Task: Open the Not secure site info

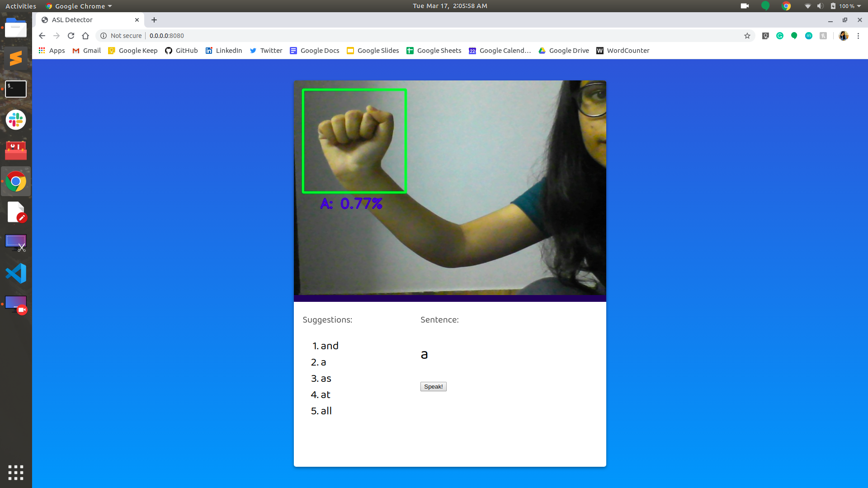Action: click(x=121, y=36)
